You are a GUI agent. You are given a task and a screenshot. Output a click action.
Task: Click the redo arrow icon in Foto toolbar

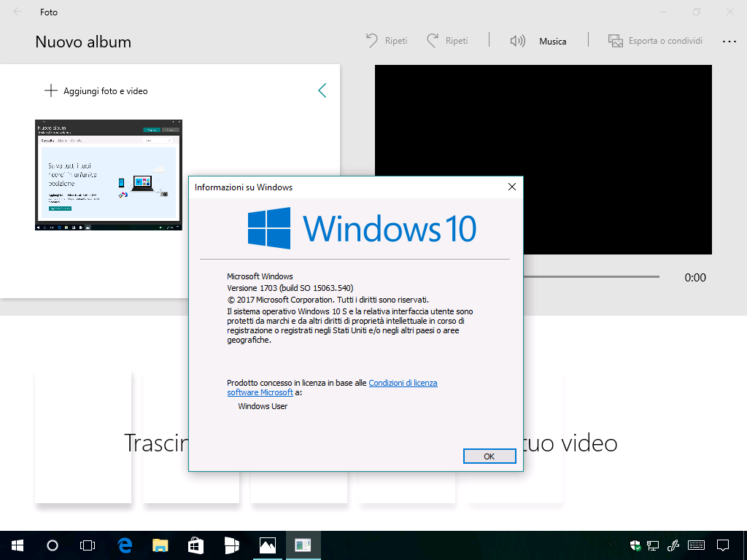pos(433,41)
